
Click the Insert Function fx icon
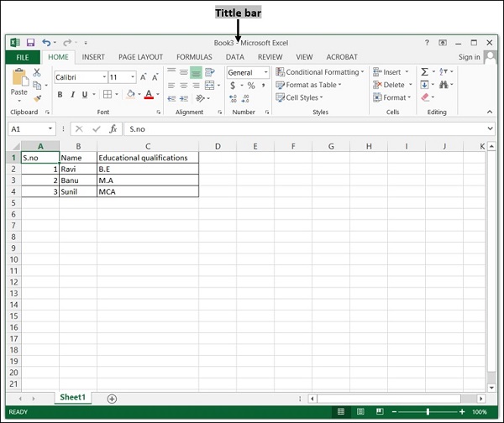coord(113,129)
